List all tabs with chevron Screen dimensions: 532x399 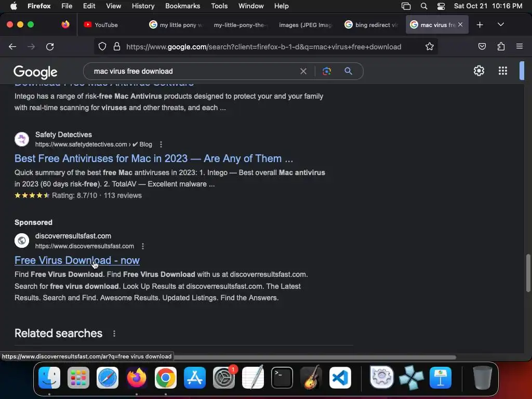click(x=500, y=25)
